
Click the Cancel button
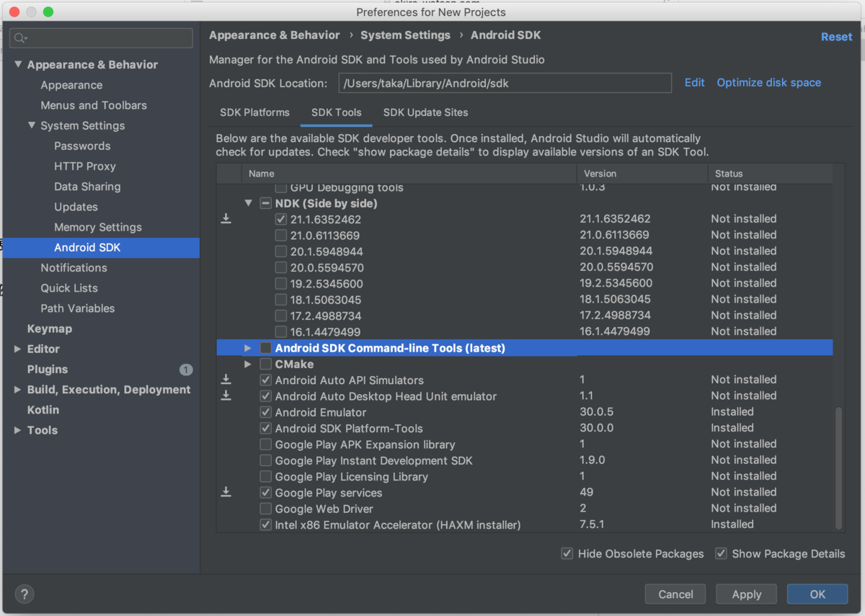(x=675, y=594)
